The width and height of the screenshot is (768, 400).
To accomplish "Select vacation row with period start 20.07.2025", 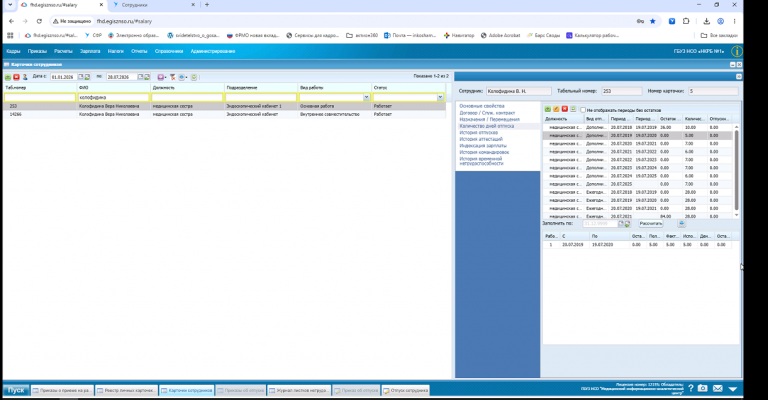I will pos(638,184).
